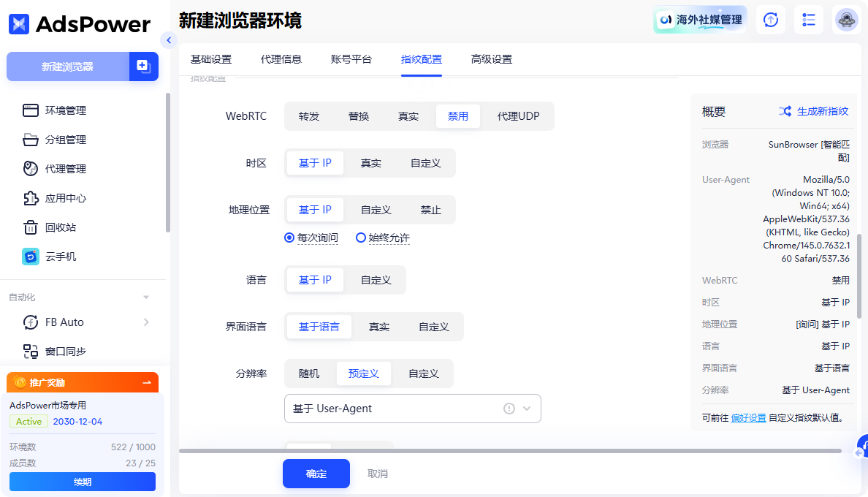Viewport: 868px width, 497px height.
Task: Set 分辨率 to 随机
Action: 309,373
